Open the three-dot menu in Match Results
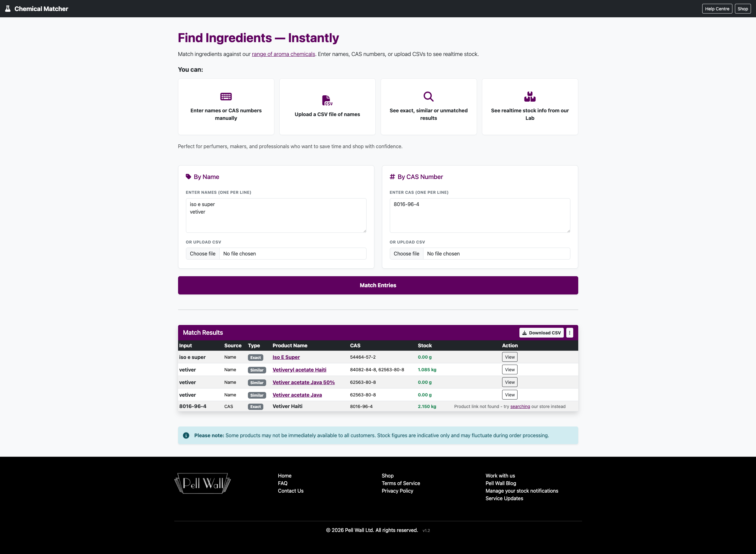 pos(569,333)
